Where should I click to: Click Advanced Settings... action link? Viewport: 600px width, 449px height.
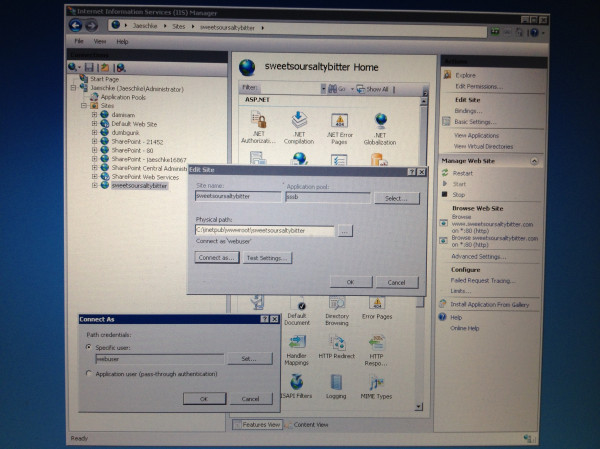[478, 256]
